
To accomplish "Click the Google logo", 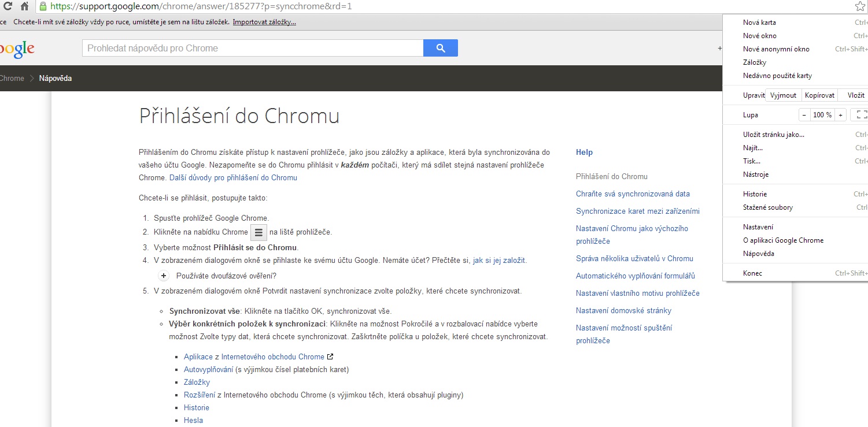I will point(17,49).
